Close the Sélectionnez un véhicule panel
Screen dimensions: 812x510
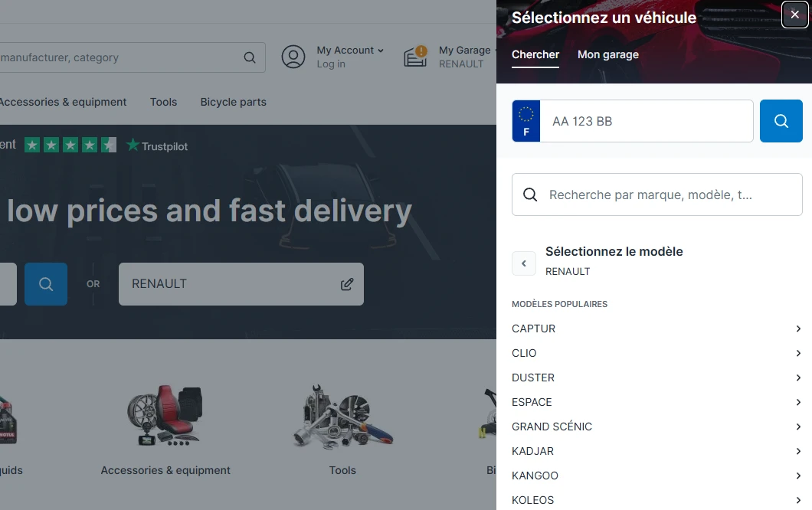pos(794,15)
